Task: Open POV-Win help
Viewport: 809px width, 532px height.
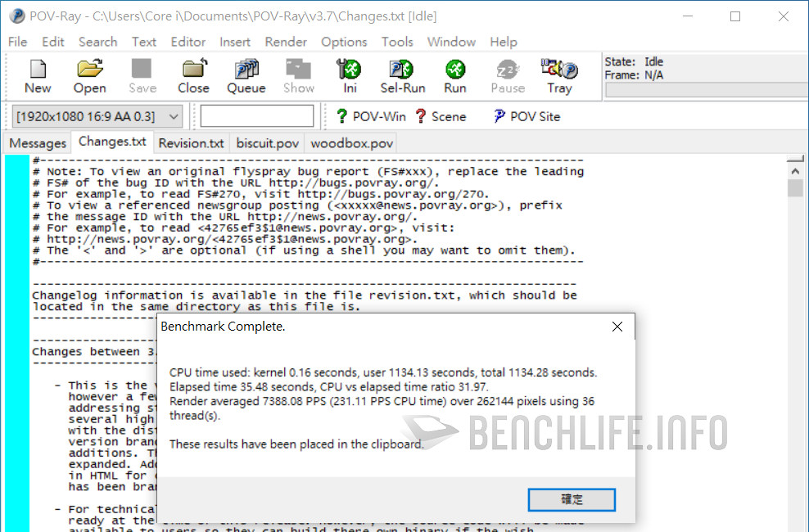Action: [x=370, y=116]
